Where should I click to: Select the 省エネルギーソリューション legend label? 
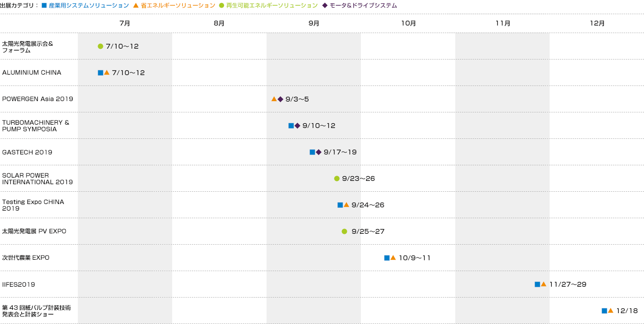tap(178, 6)
